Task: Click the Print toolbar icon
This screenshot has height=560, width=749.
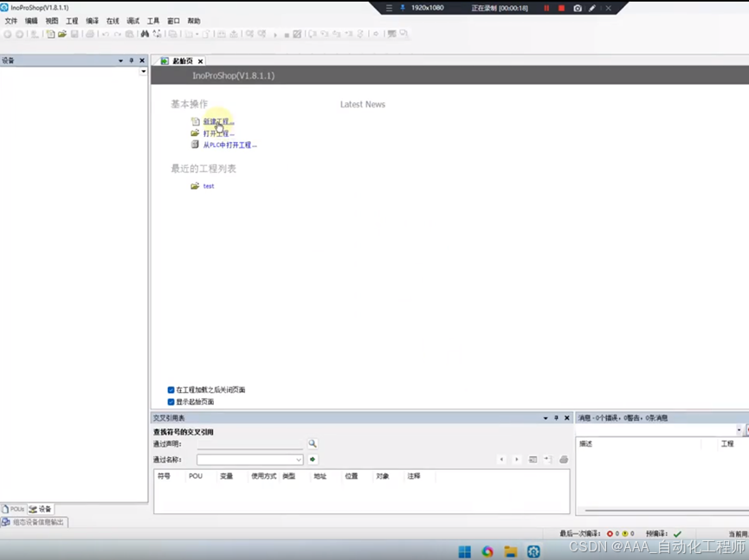Action: pyautogui.click(x=90, y=34)
